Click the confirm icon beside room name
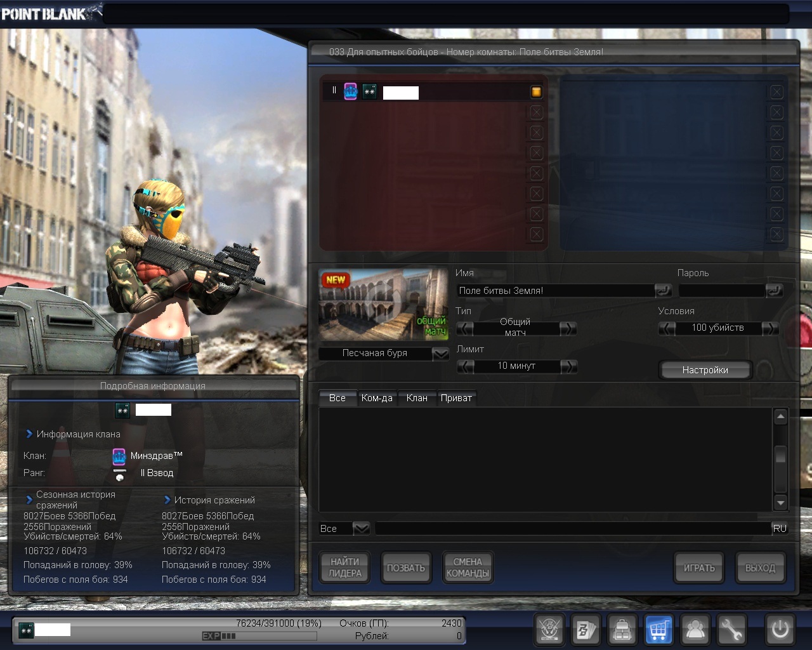This screenshot has width=812, height=650. [x=663, y=291]
